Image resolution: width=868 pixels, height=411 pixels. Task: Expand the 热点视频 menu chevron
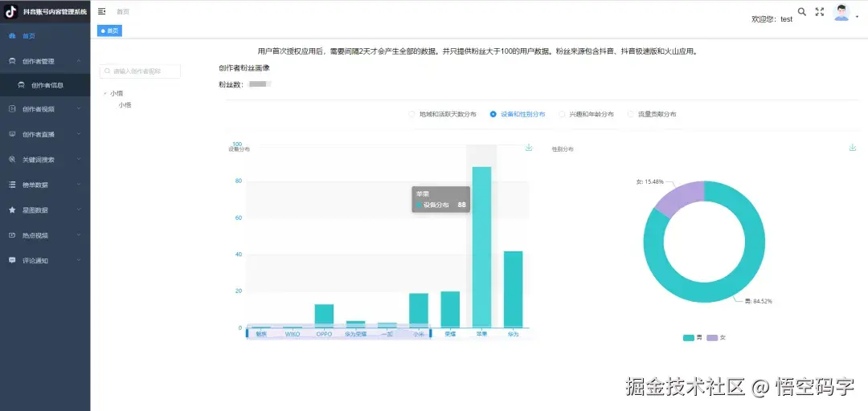pyautogui.click(x=79, y=235)
